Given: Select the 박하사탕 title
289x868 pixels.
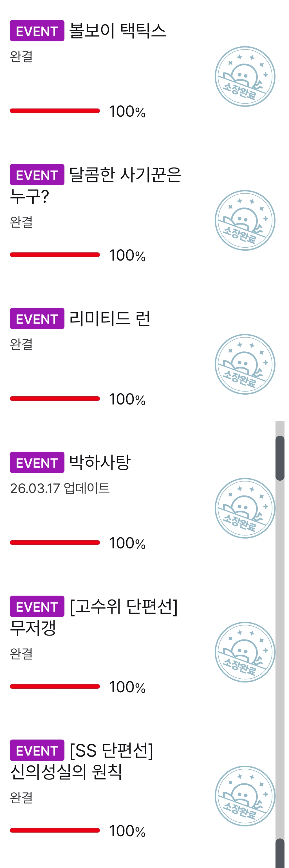Looking at the screenshot, I should (100, 463).
